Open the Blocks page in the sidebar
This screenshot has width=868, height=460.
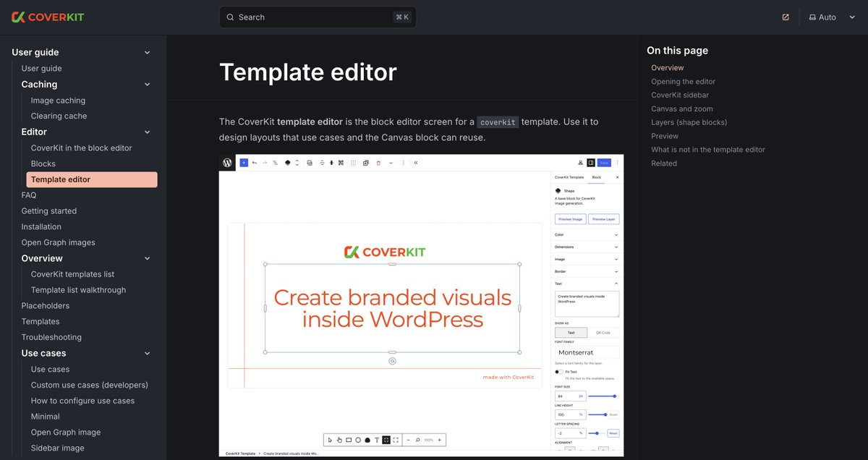[x=43, y=163]
